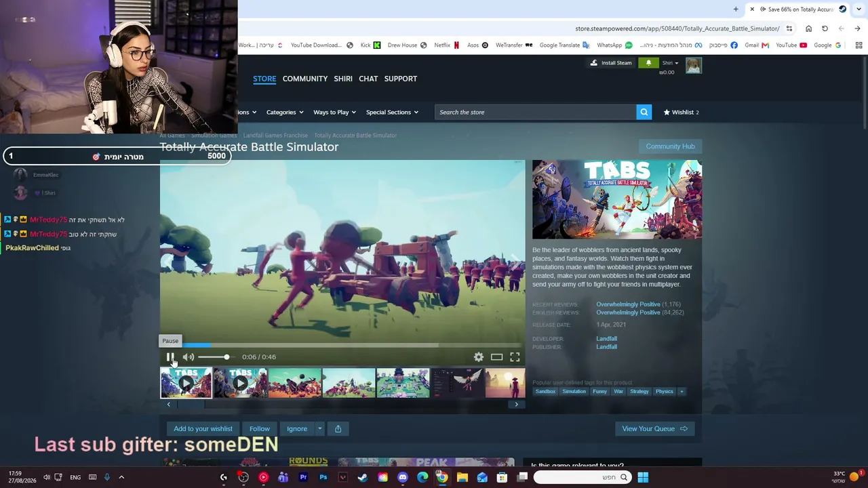Open the Ignore options dropdown arrow
Screen dimensions: 868x488
pyautogui.click(x=319, y=428)
